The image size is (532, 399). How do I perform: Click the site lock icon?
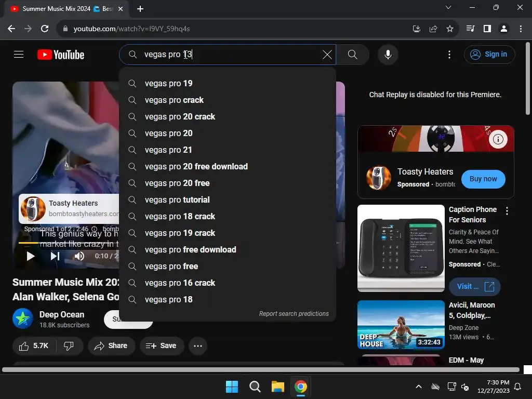tap(65, 29)
